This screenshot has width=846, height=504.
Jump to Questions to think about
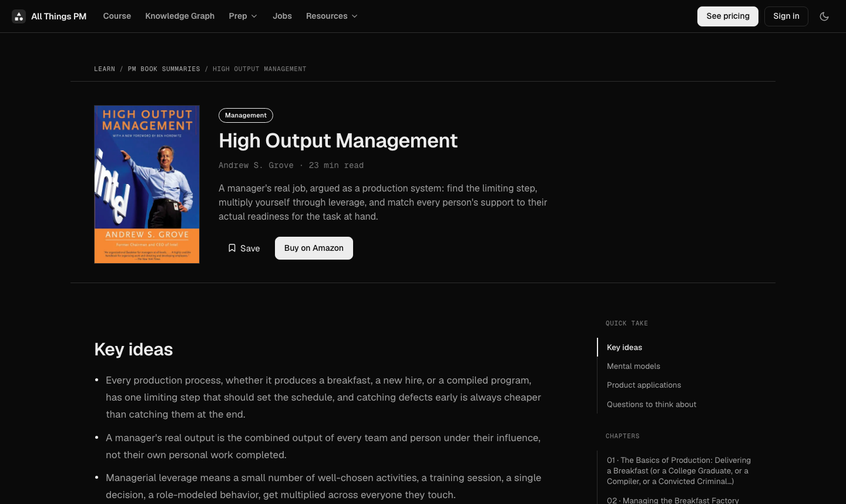(x=652, y=404)
